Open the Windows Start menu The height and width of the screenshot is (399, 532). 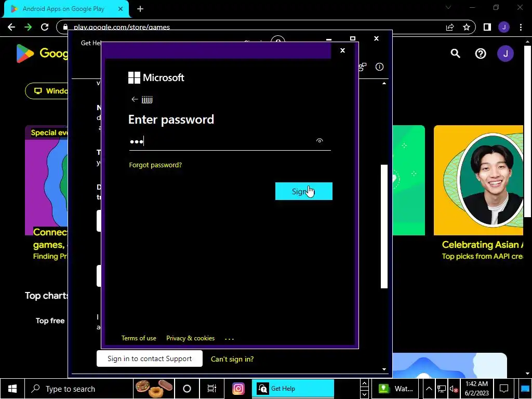click(x=12, y=389)
